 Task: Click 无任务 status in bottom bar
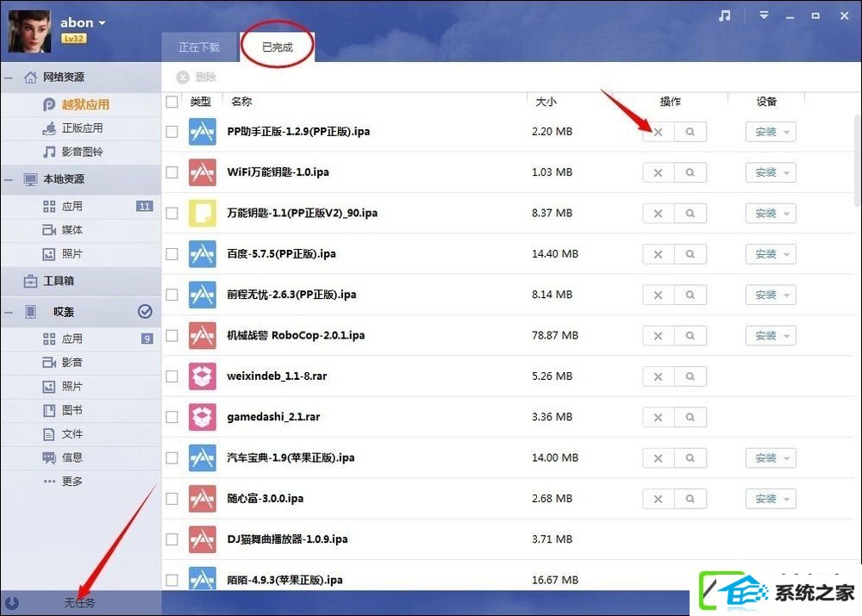[79, 603]
